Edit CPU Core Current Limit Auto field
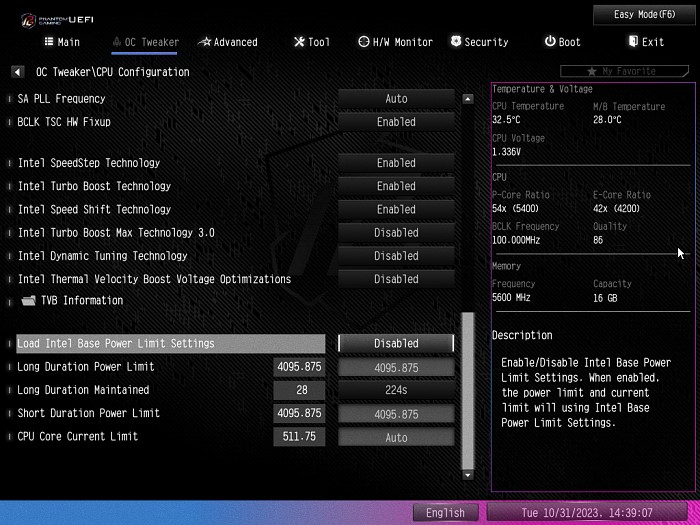700x525 pixels. click(x=396, y=438)
